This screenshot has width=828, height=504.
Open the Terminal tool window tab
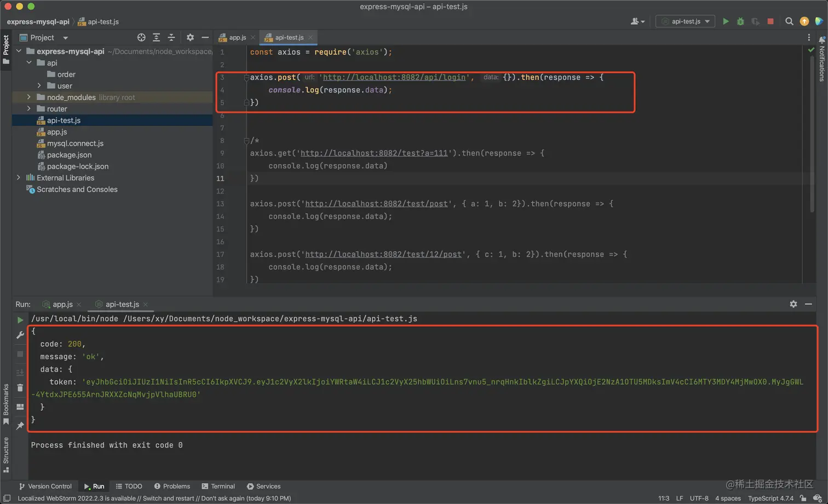click(x=218, y=486)
